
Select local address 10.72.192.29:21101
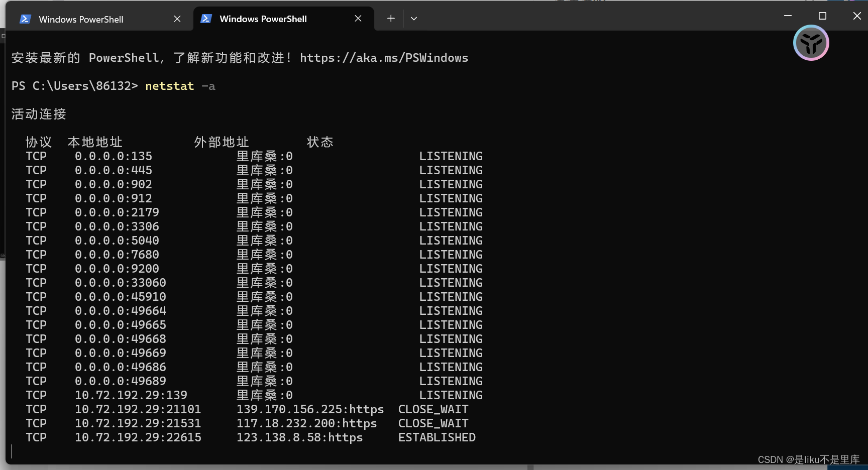click(138, 410)
